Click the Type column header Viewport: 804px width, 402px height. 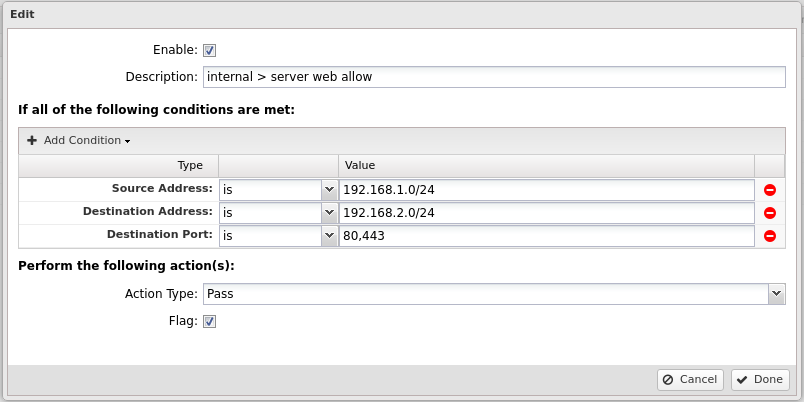point(118,166)
